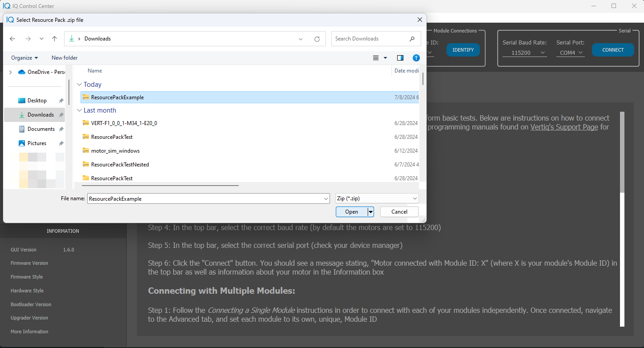
Task: Select ResourcePackTestNested zip file
Action: [250, 165]
